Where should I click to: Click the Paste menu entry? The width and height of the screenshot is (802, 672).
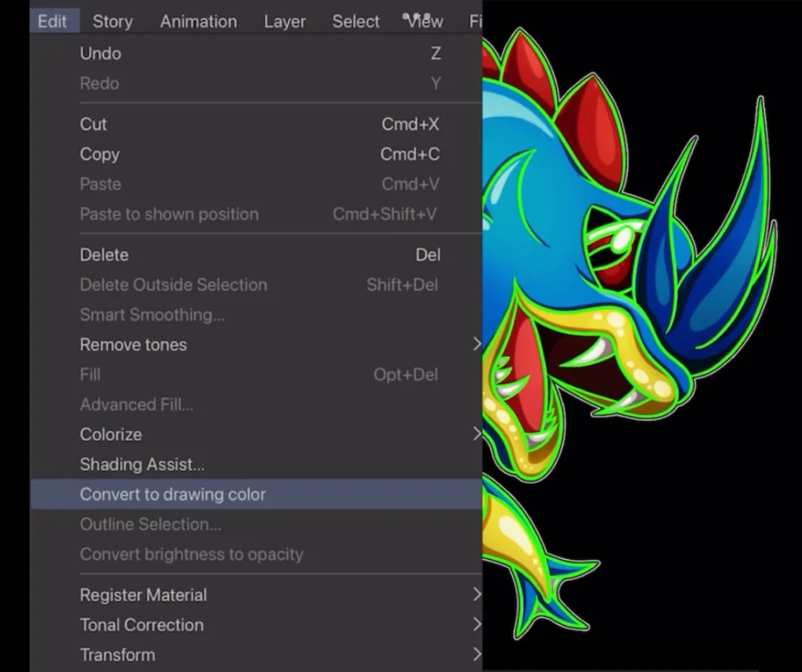pyautogui.click(x=256, y=183)
